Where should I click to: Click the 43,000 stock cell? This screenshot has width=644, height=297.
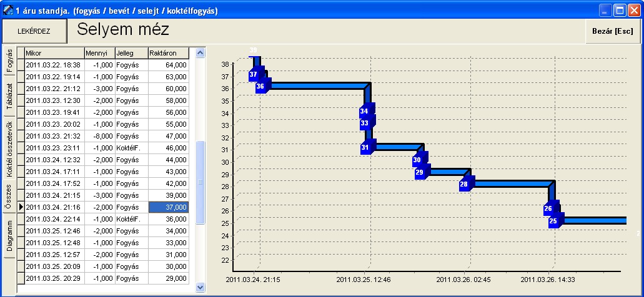pyautogui.click(x=169, y=172)
